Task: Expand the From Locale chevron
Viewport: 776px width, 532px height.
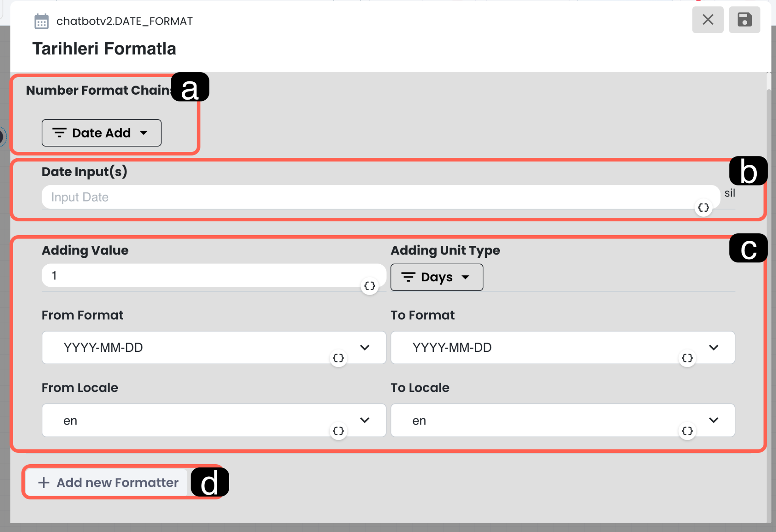Action: tap(365, 420)
